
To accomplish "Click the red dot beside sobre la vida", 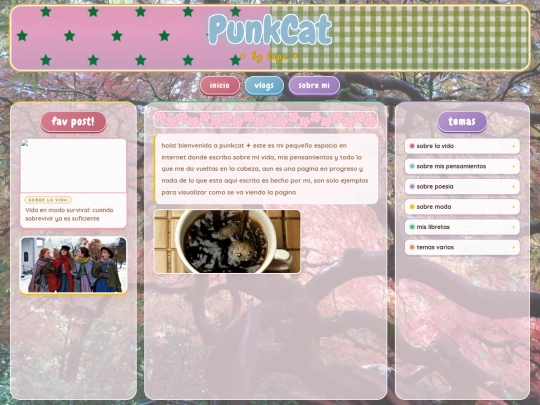I will 412,146.
